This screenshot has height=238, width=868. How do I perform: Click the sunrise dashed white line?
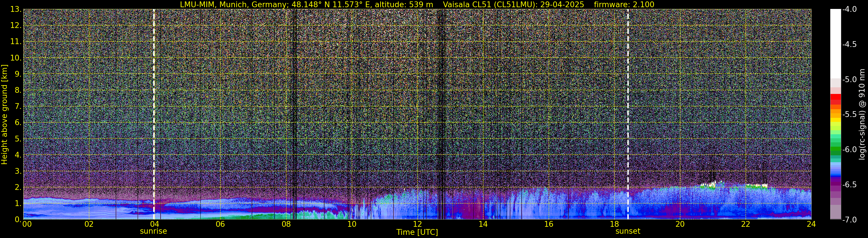click(x=154, y=114)
